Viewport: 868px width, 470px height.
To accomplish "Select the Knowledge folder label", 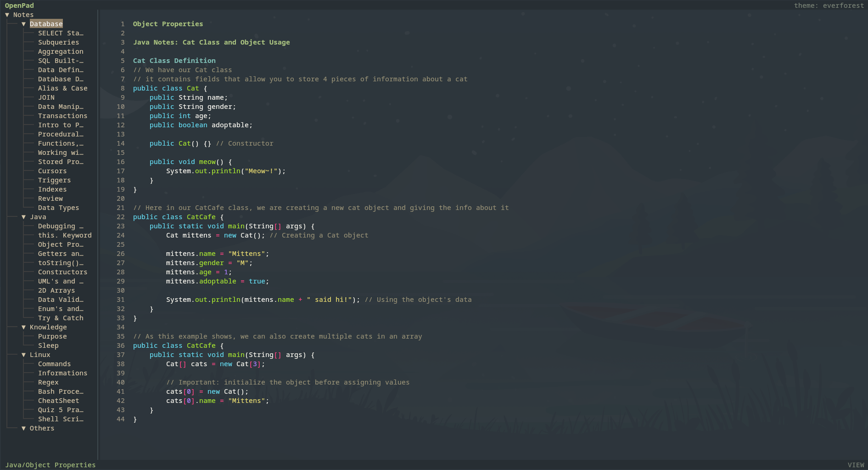I will [48, 327].
